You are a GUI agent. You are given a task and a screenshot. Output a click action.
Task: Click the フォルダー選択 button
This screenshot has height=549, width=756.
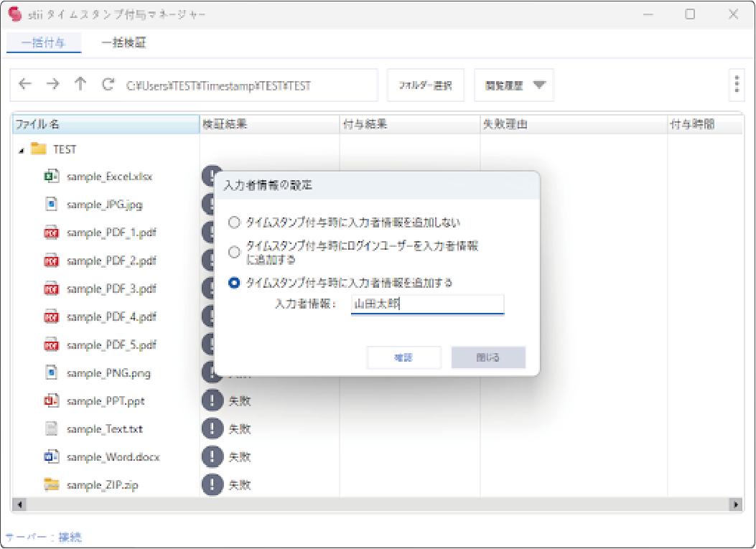[x=426, y=85]
